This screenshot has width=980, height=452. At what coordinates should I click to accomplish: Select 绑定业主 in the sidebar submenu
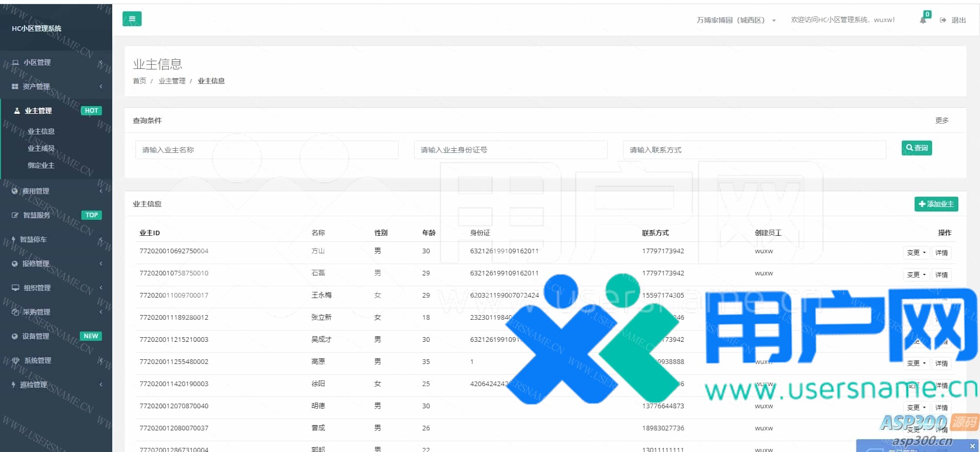pos(41,165)
